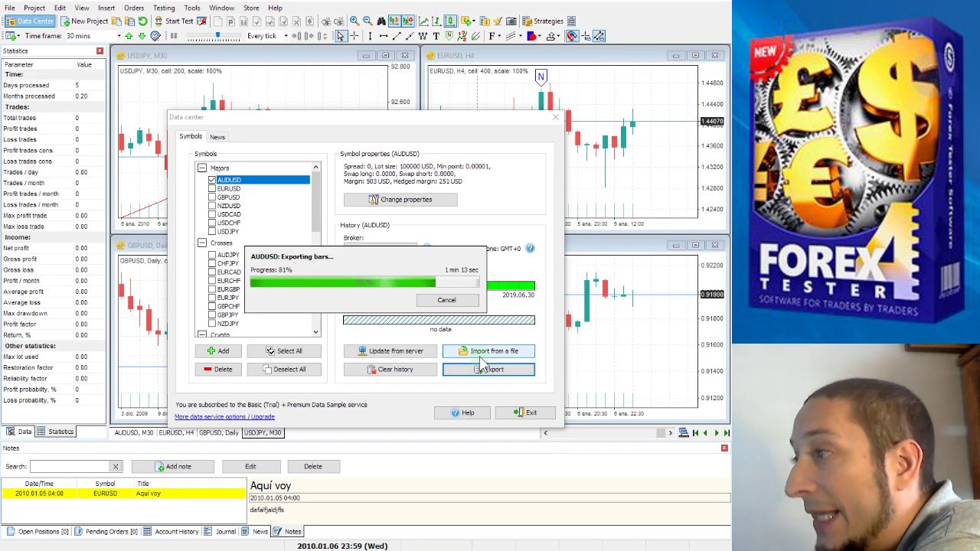Select the crosshair tool
The image size is (980, 551).
click(x=354, y=36)
